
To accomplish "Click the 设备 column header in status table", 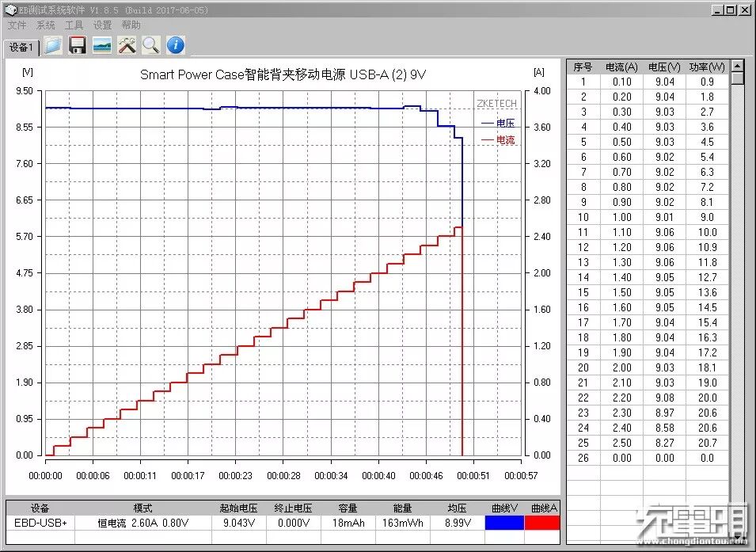I will (40, 508).
